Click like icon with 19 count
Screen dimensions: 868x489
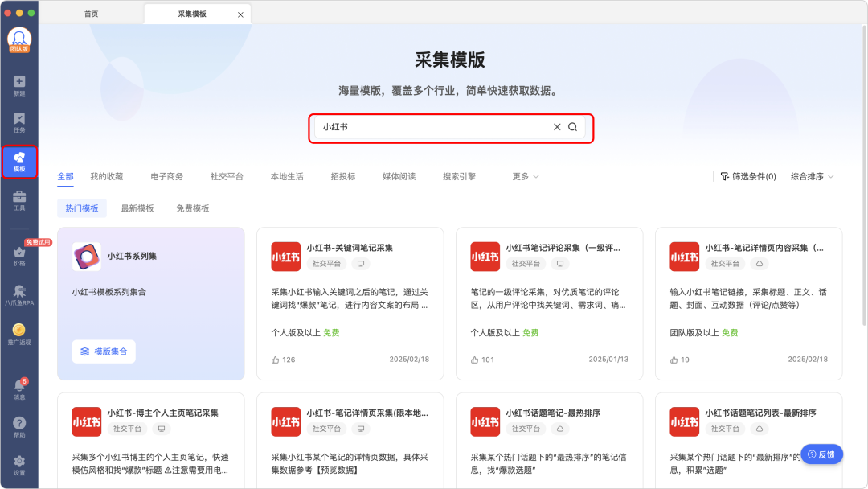tap(674, 360)
